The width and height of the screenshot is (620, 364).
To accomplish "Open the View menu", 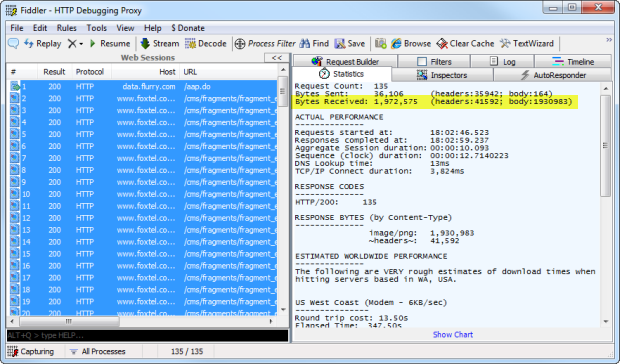I will [x=125, y=28].
